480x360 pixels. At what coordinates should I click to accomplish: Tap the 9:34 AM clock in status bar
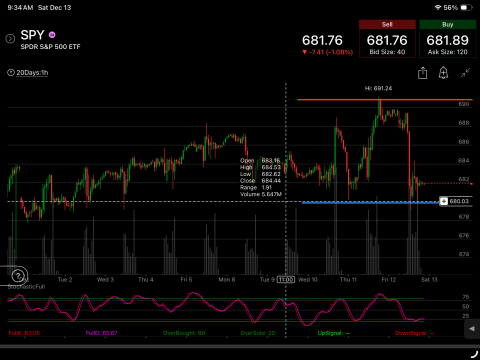20,8
